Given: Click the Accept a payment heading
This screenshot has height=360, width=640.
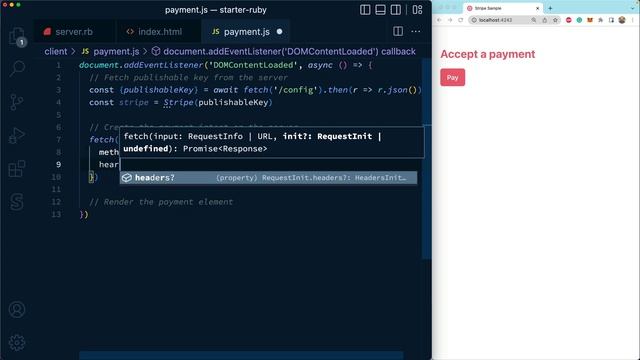Looking at the screenshot, I should [487, 54].
